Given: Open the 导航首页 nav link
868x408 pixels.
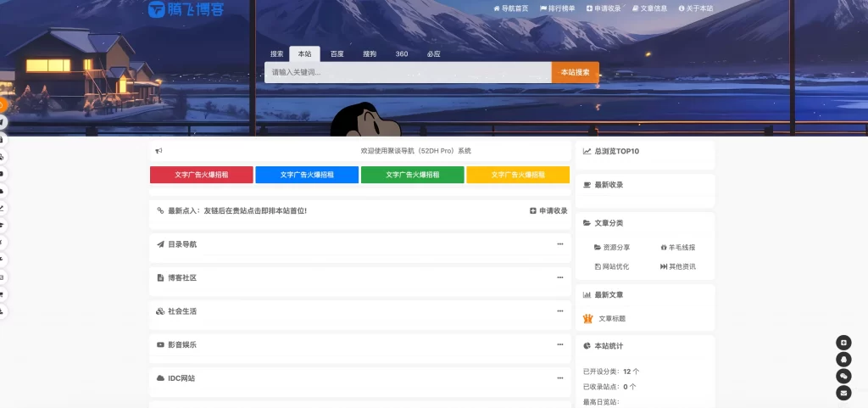Looking at the screenshot, I should [510, 8].
